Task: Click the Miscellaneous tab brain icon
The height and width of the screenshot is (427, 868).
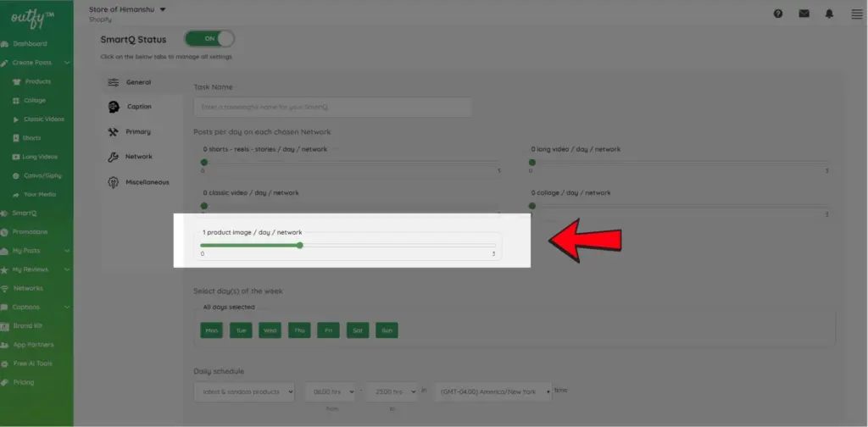Action: [x=114, y=182]
